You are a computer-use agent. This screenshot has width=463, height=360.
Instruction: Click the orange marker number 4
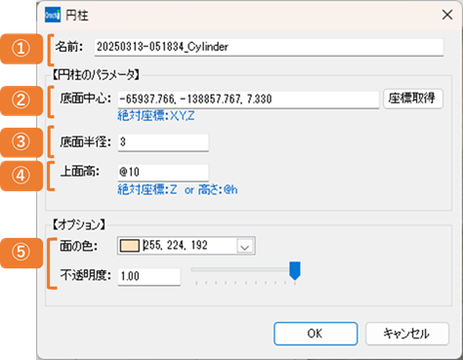tap(21, 176)
